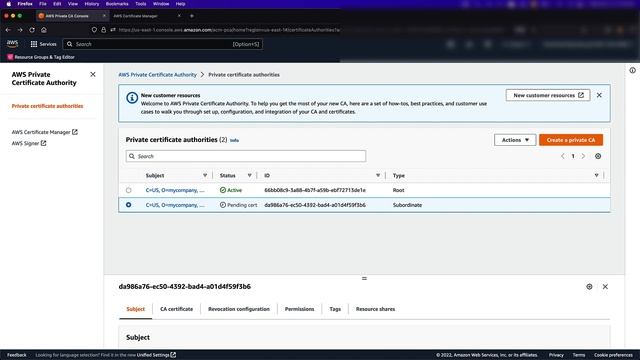Switch to the CA certificate tab
The width and height of the screenshot is (640, 360).
[176, 309]
